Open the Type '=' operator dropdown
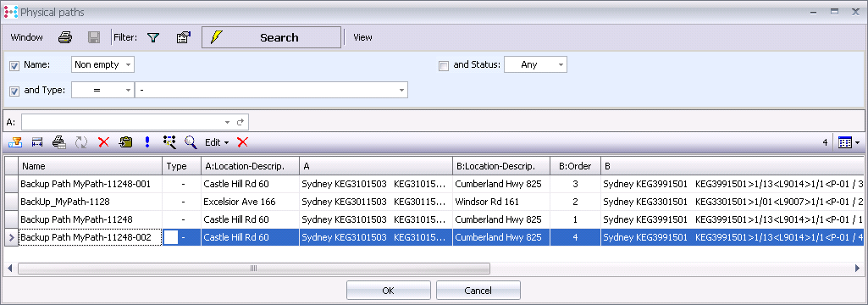This screenshot has height=305, width=868. click(x=103, y=90)
